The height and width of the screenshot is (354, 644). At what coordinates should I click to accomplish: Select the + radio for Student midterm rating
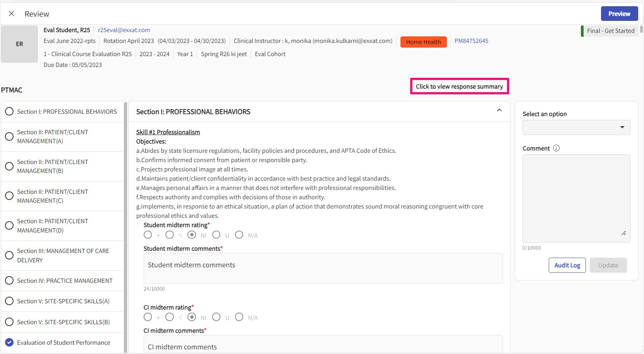click(148, 235)
